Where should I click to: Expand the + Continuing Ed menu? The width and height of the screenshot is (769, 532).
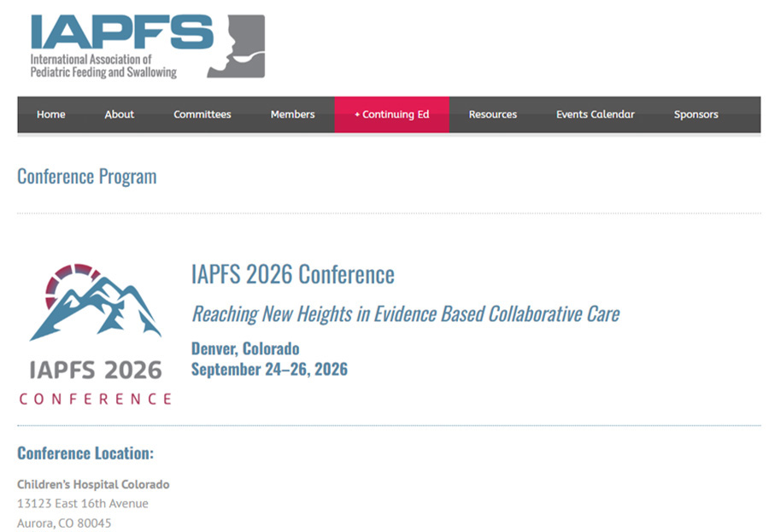click(x=391, y=114)
